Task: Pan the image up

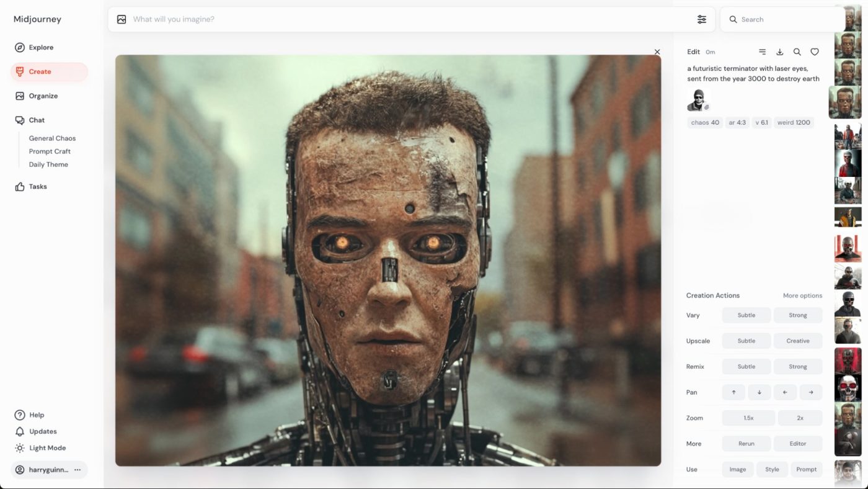Action: (733, 392)
